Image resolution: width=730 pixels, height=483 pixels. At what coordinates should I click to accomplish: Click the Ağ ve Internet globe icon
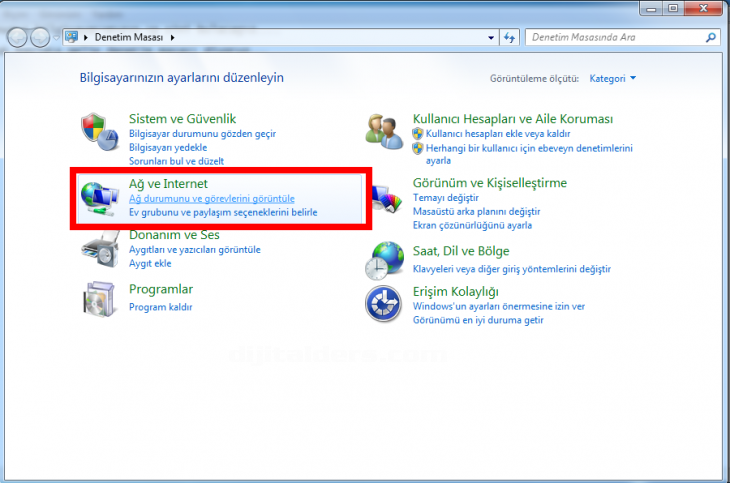99,197
